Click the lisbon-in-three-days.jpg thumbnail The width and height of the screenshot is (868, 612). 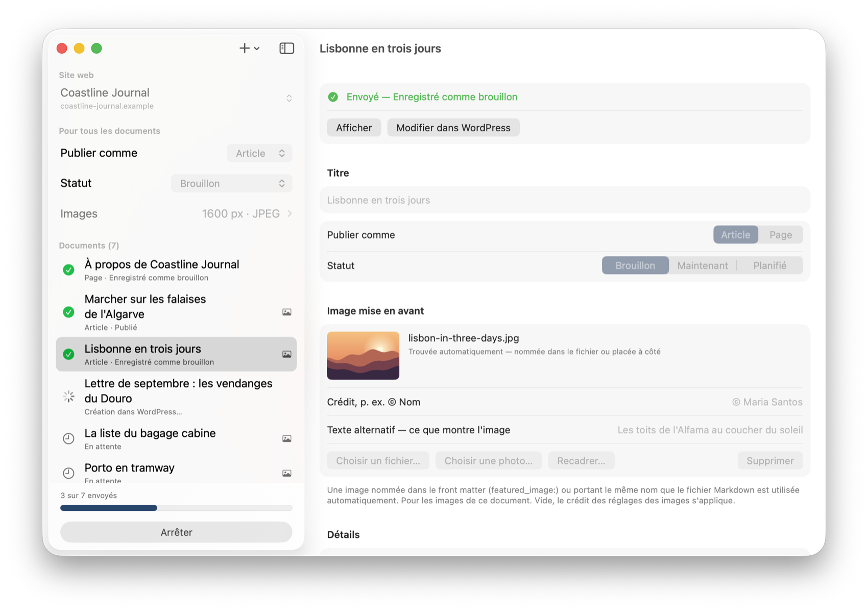[x=363, y=356]
